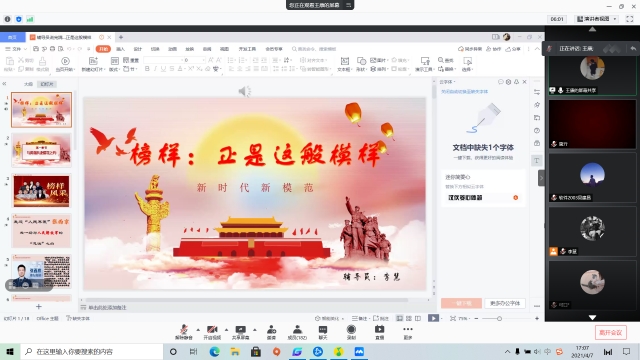The width and height of the screenshot is (640, 360).
Task: Open the viewing-options menu on sharing banner
Action: point(349,5)
